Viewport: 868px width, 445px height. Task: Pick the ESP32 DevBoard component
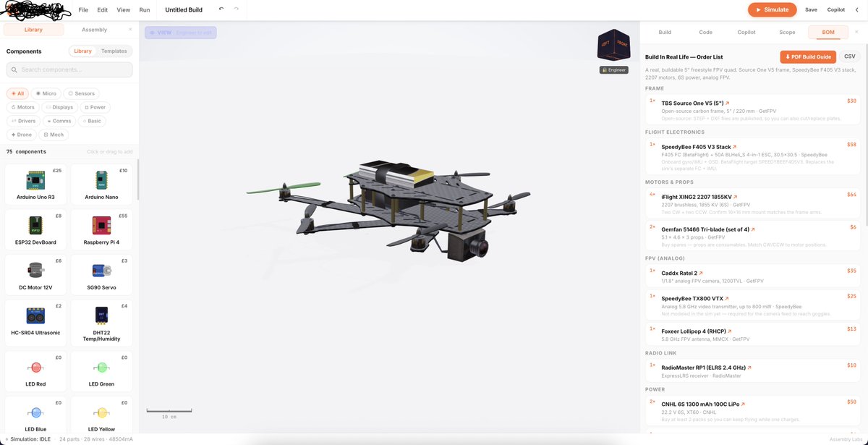[35, 229]
